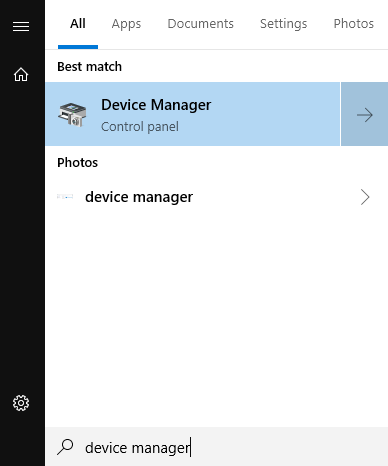This screenshot has height=466, width=388.
Task: Select the device manager photo result text
Action: pos(139,197)
